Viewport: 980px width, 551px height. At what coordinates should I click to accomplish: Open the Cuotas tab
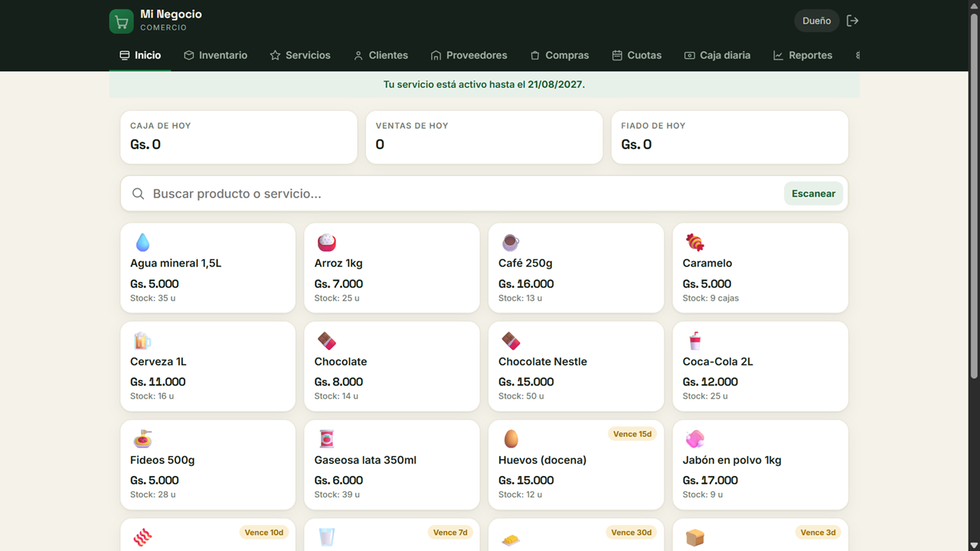click(637, 55)
